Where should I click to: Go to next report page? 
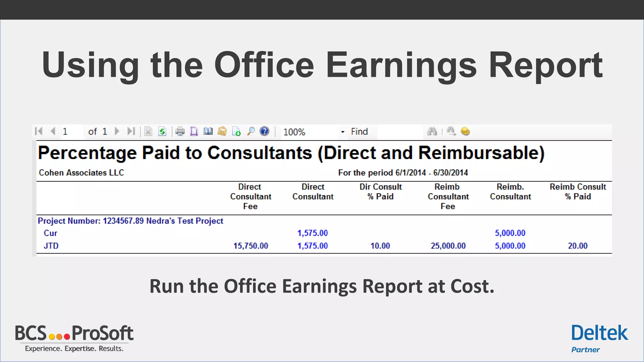pyautogui.click(x=117, y=131)
